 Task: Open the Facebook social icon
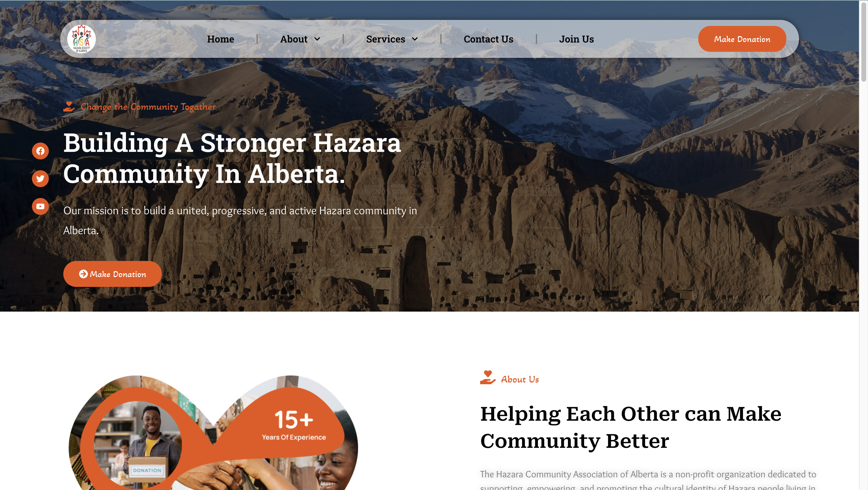click(x=40, y=151)
